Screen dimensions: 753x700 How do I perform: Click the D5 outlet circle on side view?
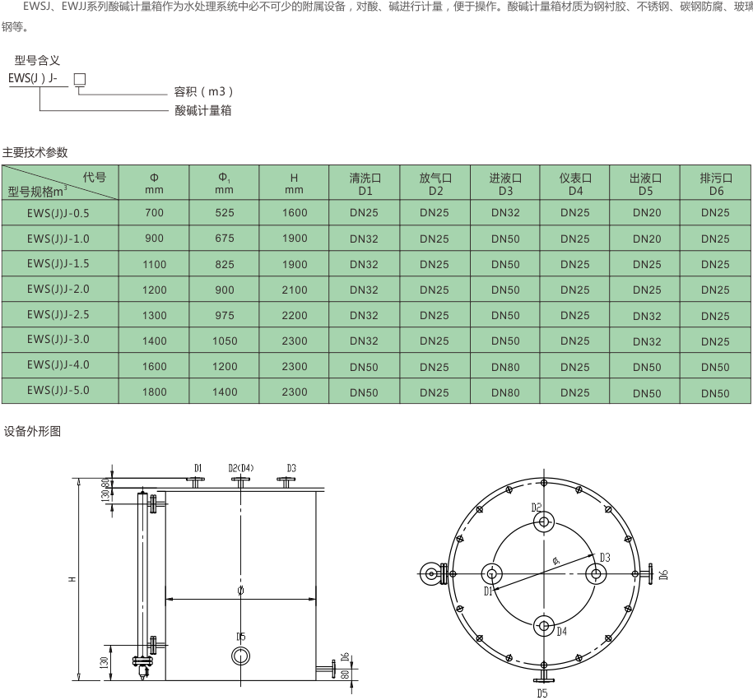click(x=240, y=656)
